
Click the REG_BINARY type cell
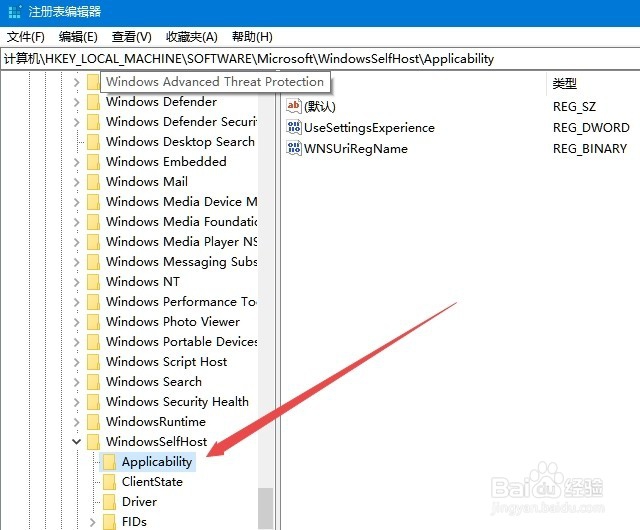pyautogui.click(x=590, y=148)
